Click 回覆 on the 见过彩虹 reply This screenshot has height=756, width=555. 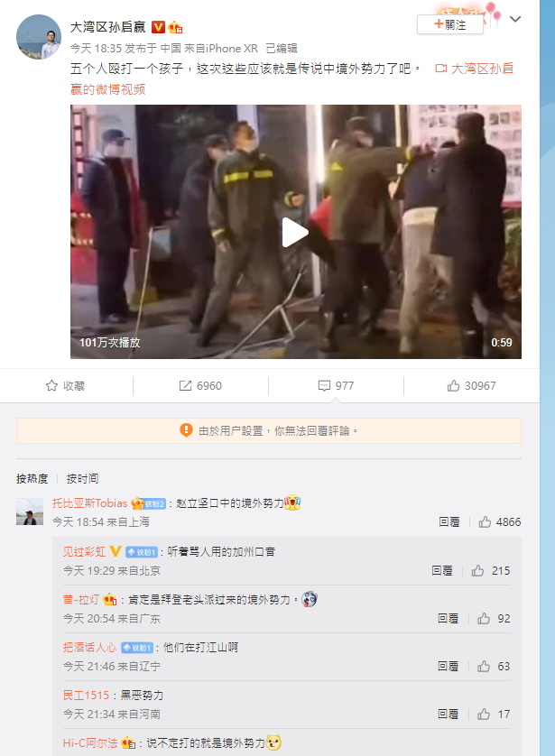442,570
